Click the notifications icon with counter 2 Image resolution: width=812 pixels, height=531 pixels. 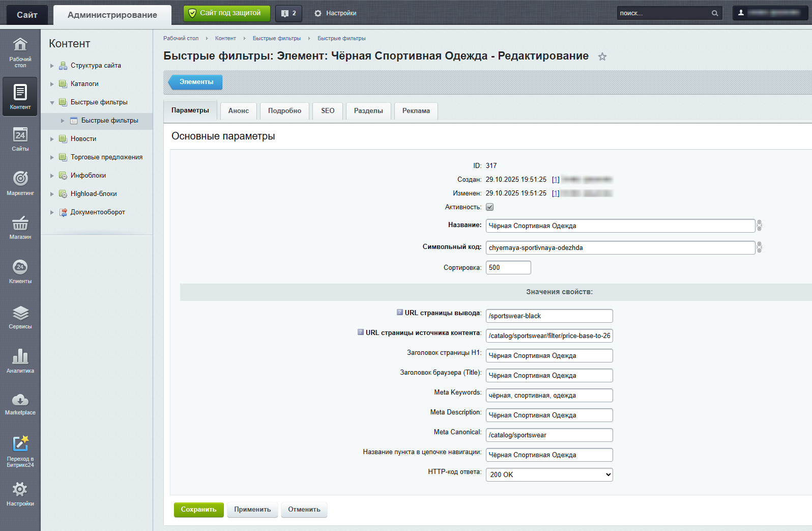288,13
